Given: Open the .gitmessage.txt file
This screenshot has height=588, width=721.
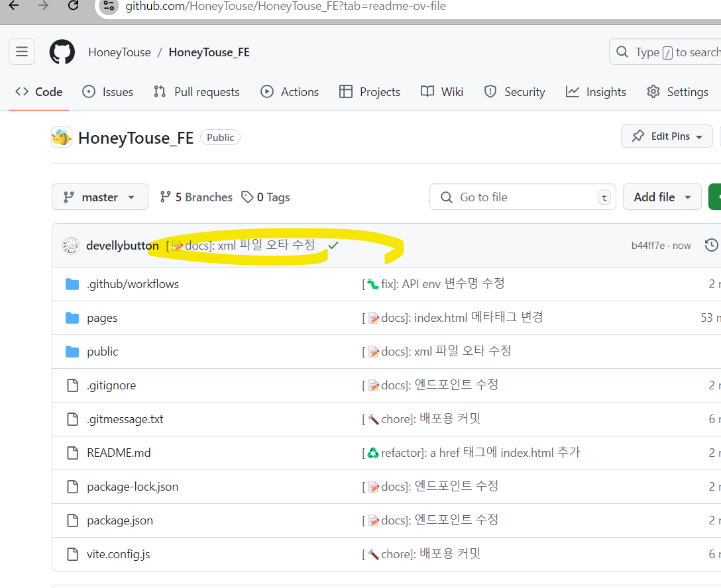Looking at the screenshot, I should 125,419.
